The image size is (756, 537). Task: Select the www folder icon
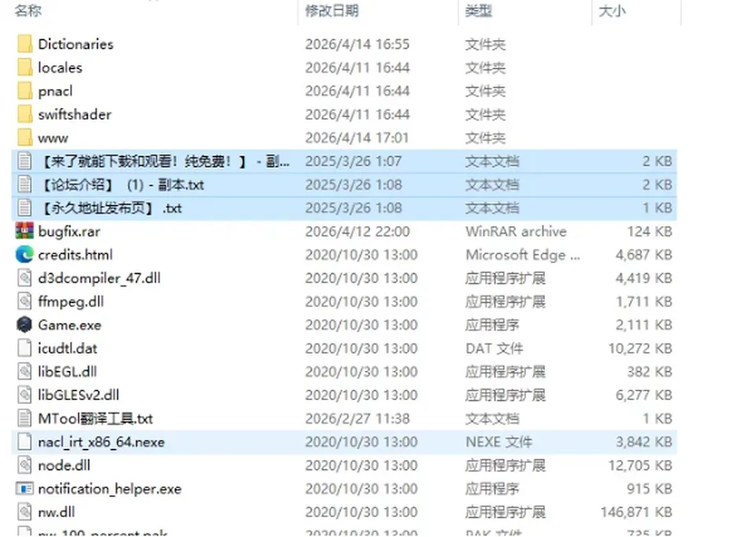coord(24,138)
